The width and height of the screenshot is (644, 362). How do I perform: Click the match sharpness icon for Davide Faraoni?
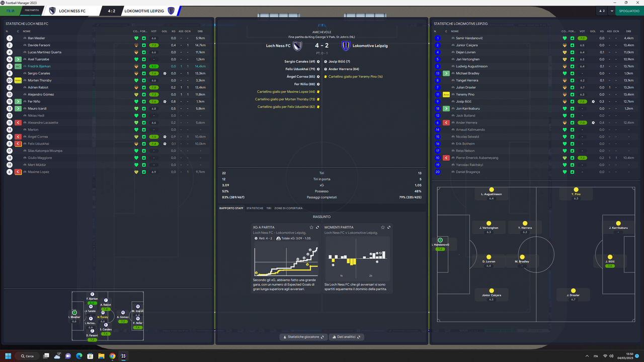coord(144,45)
